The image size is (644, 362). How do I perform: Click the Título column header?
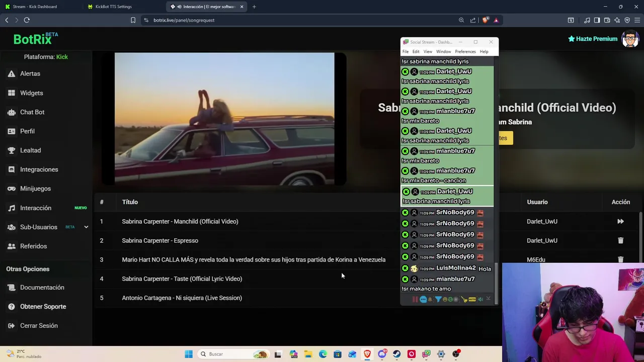[130, 202]
